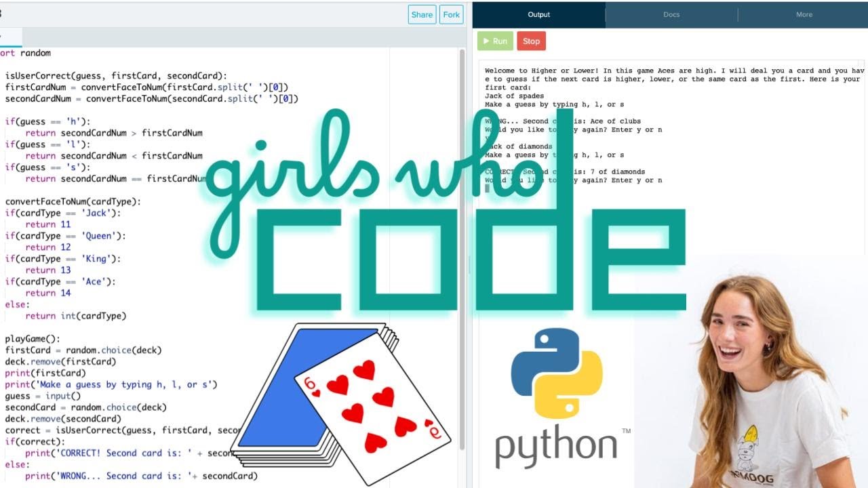The width and height of the screenshot is (868, 488).
Task: Click the 'deck.remove(firstCard)' line
Action: click(x=60, y=362)
